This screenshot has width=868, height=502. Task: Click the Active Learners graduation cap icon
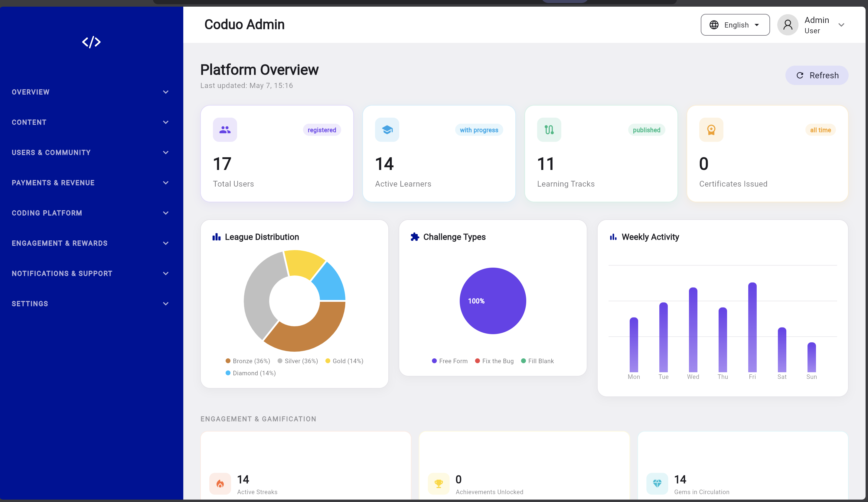point(387,130)
